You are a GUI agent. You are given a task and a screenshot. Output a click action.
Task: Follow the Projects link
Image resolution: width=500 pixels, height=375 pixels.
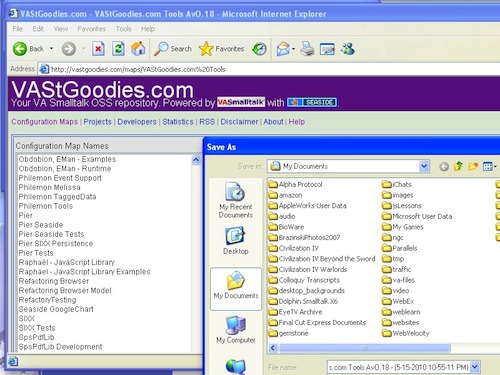tap(97, 122)
